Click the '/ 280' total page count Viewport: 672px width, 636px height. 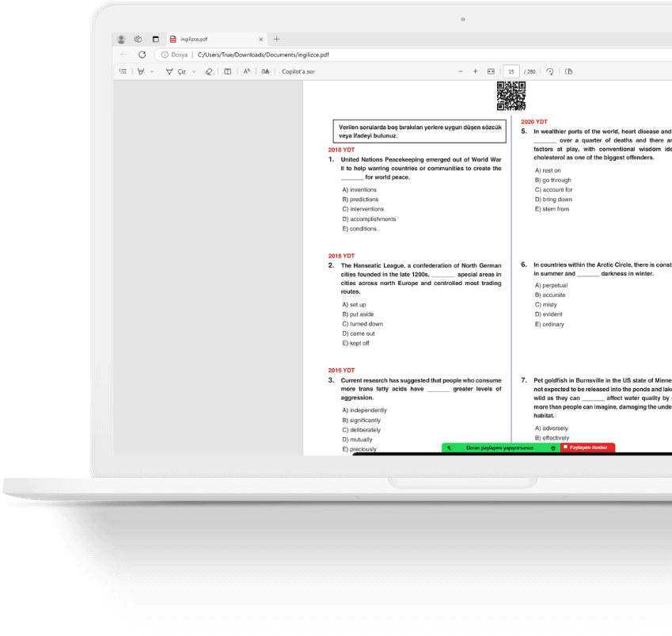click(530, 71)
